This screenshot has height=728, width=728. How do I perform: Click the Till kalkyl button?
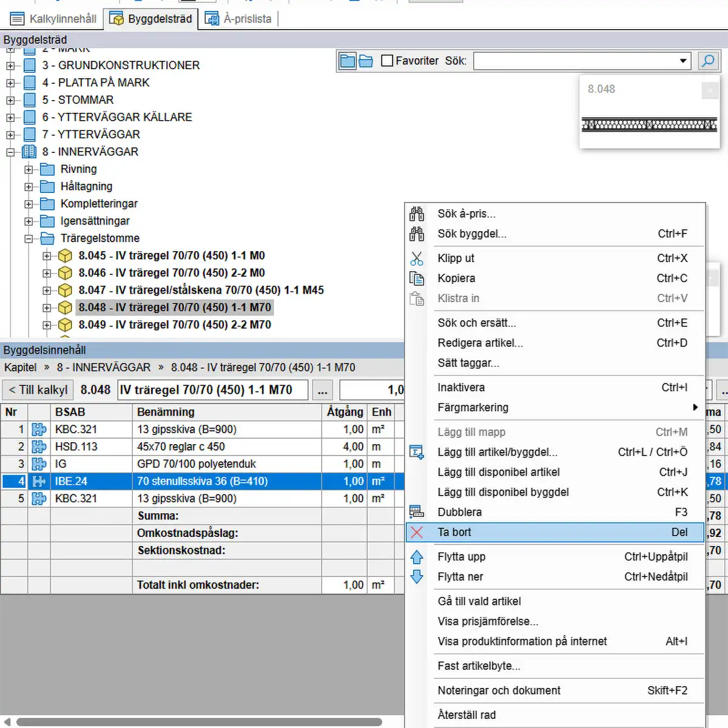coord(38,390)
